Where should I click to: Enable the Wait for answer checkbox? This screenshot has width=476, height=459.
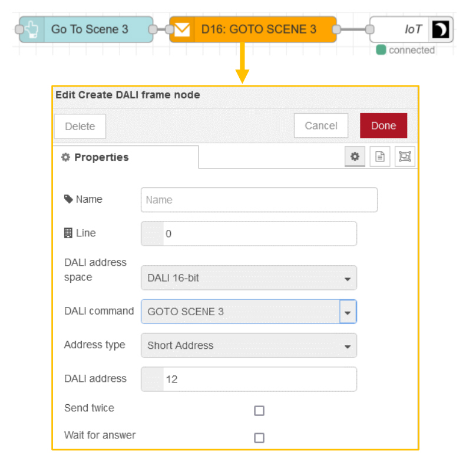(x=259, y=438)
